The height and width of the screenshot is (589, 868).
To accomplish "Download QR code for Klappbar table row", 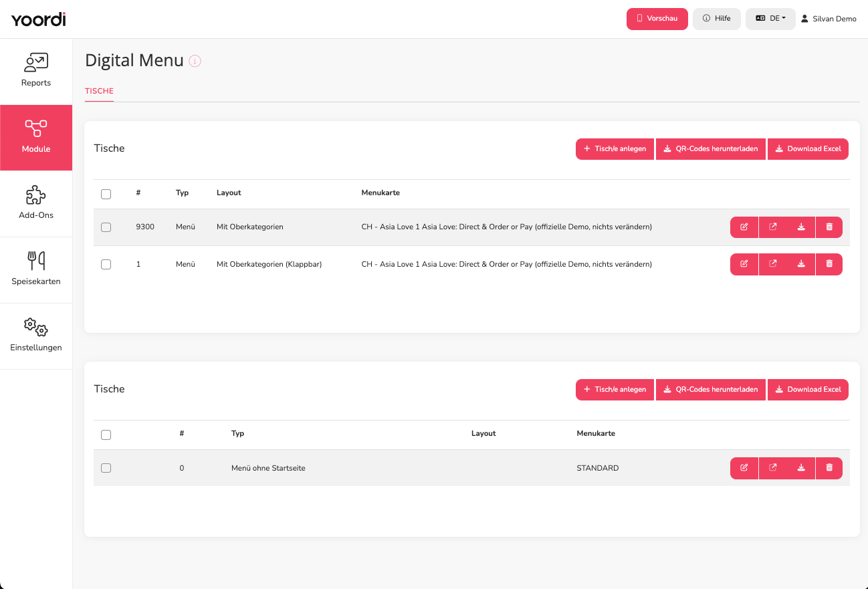I will point(801,264).
